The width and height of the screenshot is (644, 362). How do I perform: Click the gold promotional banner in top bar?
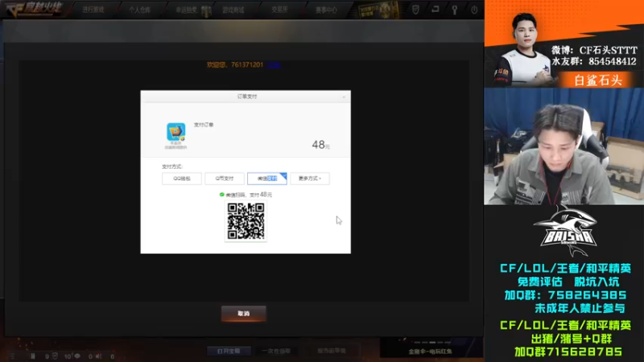click(378, 10)
